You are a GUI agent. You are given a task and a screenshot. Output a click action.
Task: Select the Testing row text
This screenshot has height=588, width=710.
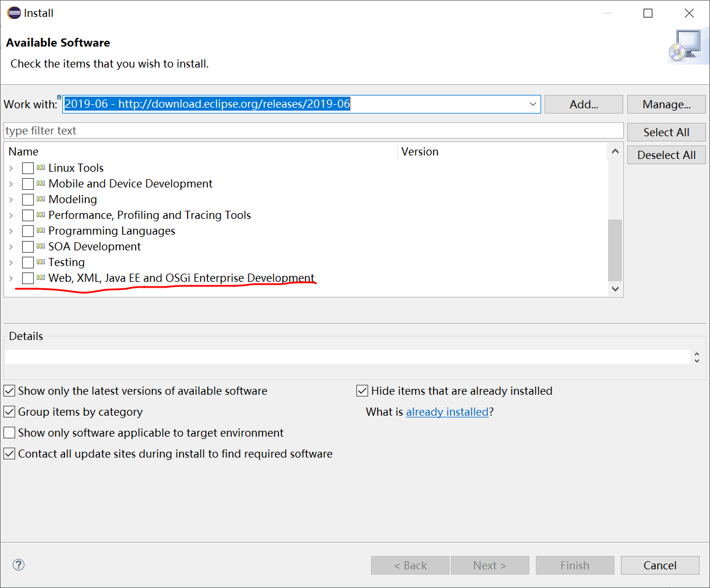coord(66,262)
